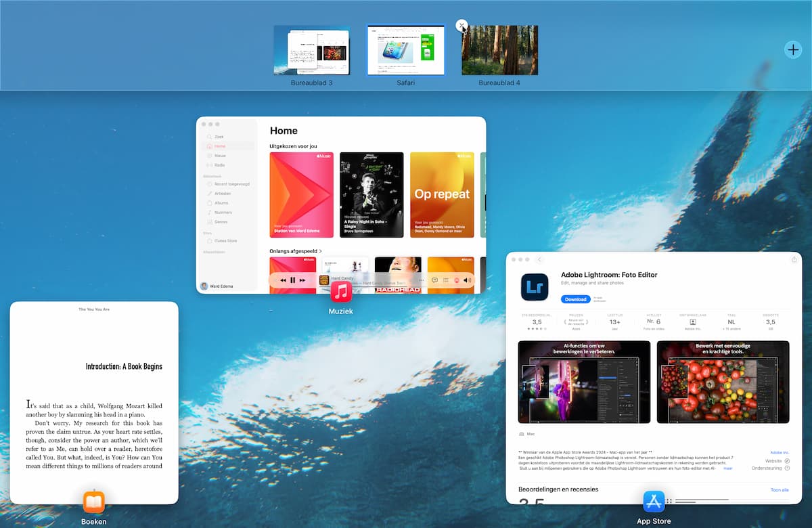
Task: Open Artiesten in the Music library
Action: click(228, 194)
